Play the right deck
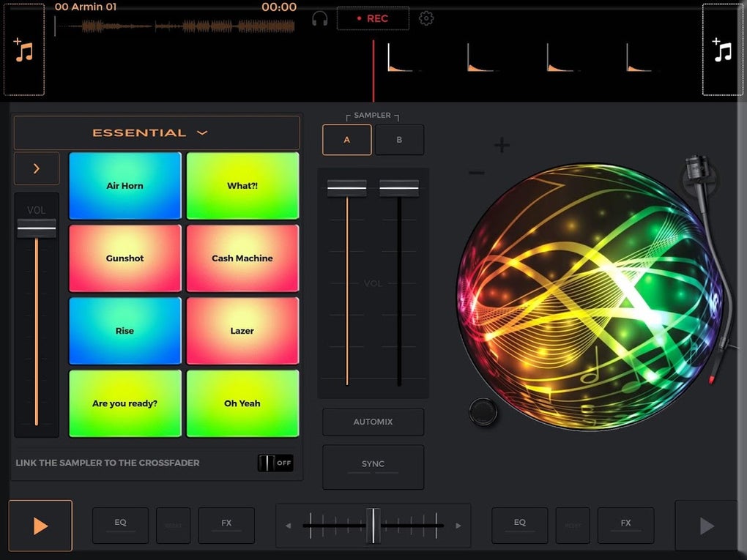Viewport: 747px width, 560px height. click(707, 526)
